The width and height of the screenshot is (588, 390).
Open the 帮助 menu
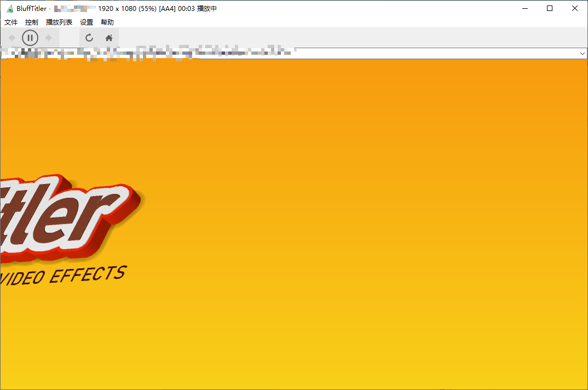107,22
